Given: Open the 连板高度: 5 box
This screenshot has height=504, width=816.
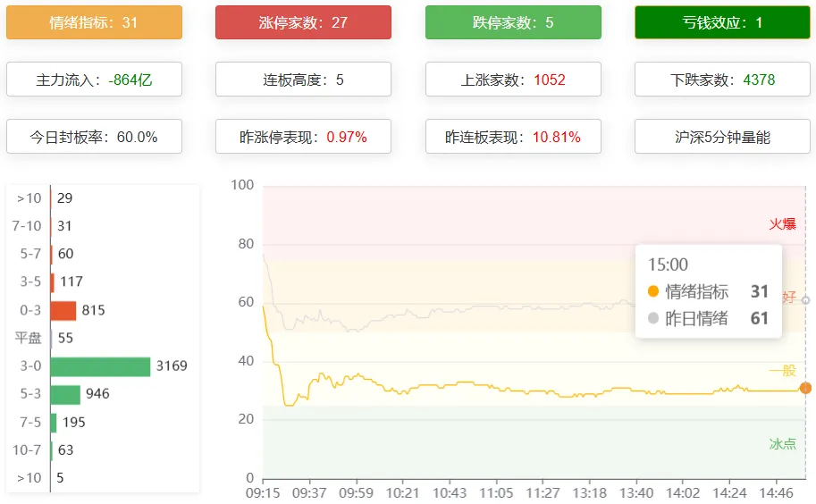Looking at the screenshot, I should (303, 80).
